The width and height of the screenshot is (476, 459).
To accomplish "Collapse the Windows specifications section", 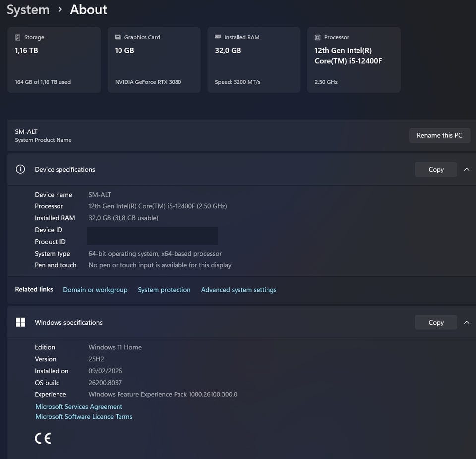I will [x=467, y=323].
